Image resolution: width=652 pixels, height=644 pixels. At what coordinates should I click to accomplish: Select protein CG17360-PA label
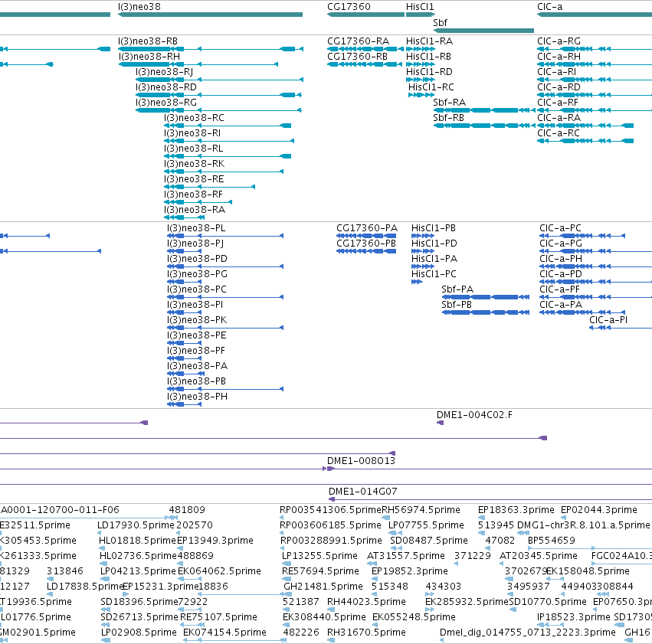point(367,228)
